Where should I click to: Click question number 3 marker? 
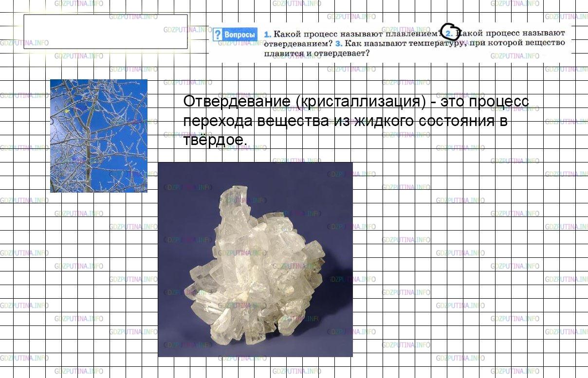click(x=337, y=44)
